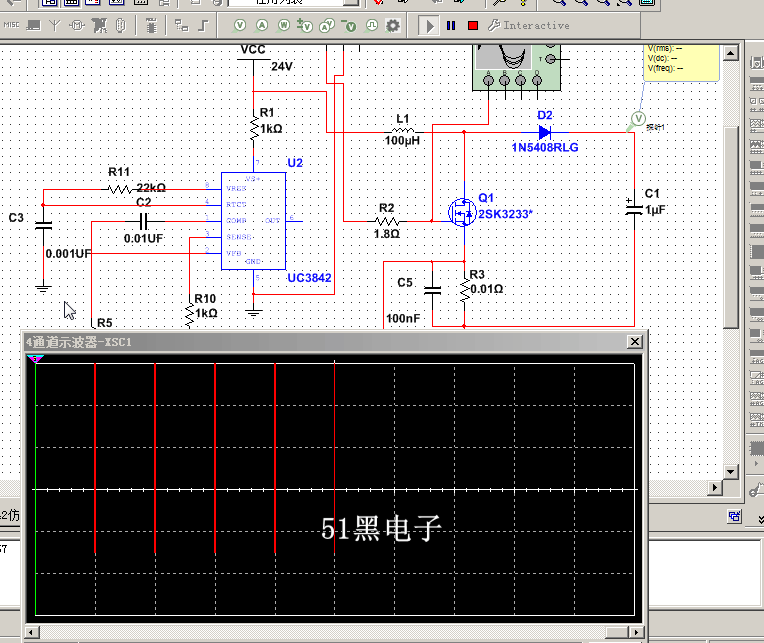
Task: Close the 4-channel oscilloscope XSC1 window
Action: 634,342
